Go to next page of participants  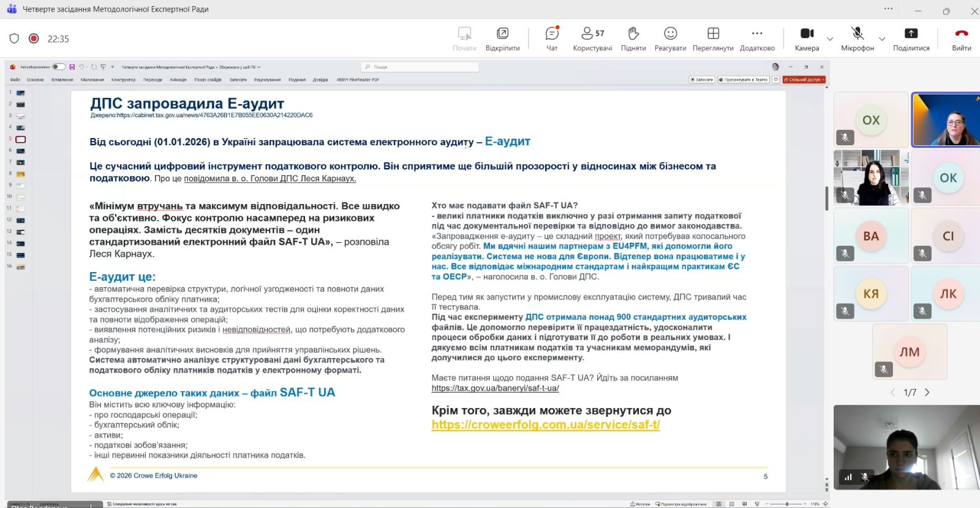pyautogui.click(x=927, y=393)
